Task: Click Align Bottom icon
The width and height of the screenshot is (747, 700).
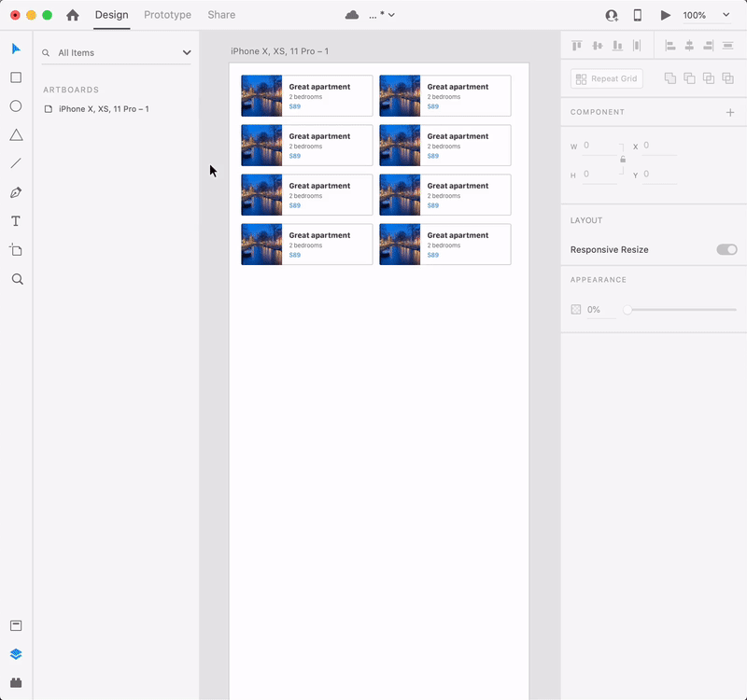Action: (617, 46)
